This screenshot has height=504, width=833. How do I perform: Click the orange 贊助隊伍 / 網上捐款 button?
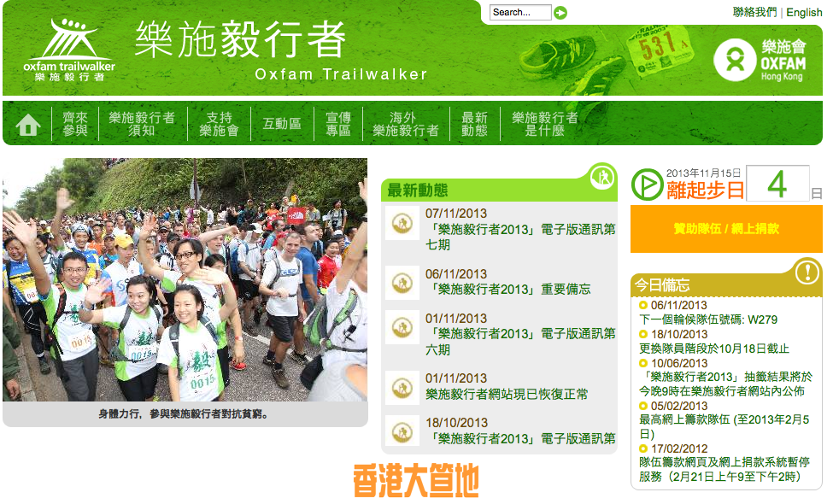(x=726, y=229)
